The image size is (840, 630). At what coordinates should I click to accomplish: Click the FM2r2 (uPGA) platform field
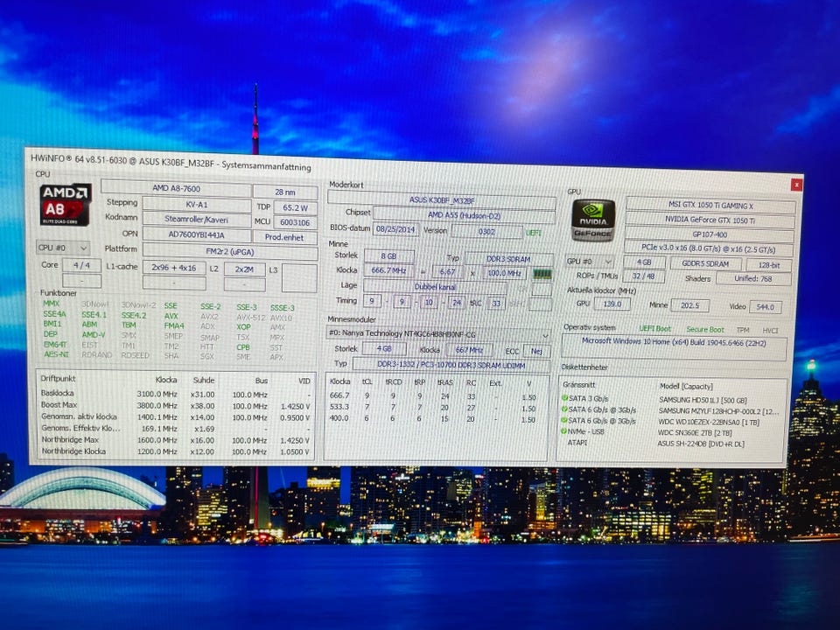point(230,251)
